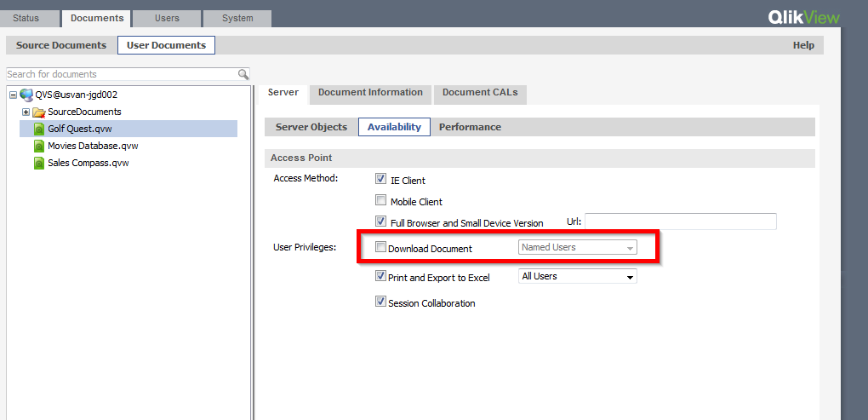Image resolution: width=868 pixels, height=420 pixels.
Task: Open the Documents tab
Action: (x=97, y=18)
